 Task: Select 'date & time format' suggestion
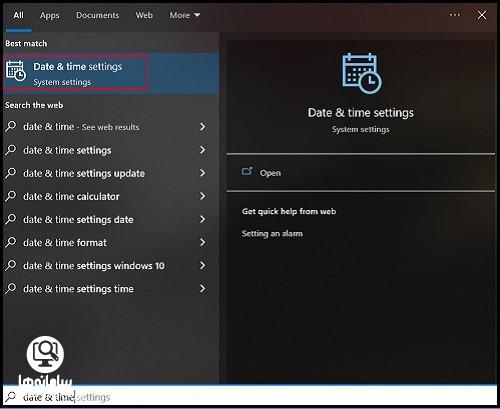(x=65, y=243)
